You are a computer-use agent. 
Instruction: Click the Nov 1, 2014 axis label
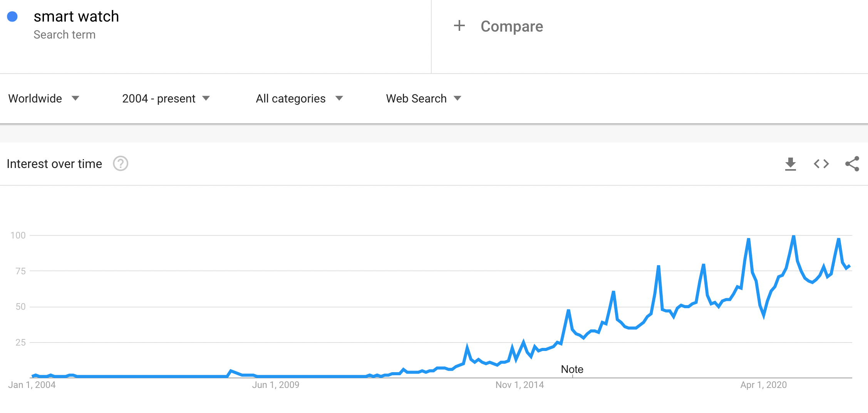(519, 385)
